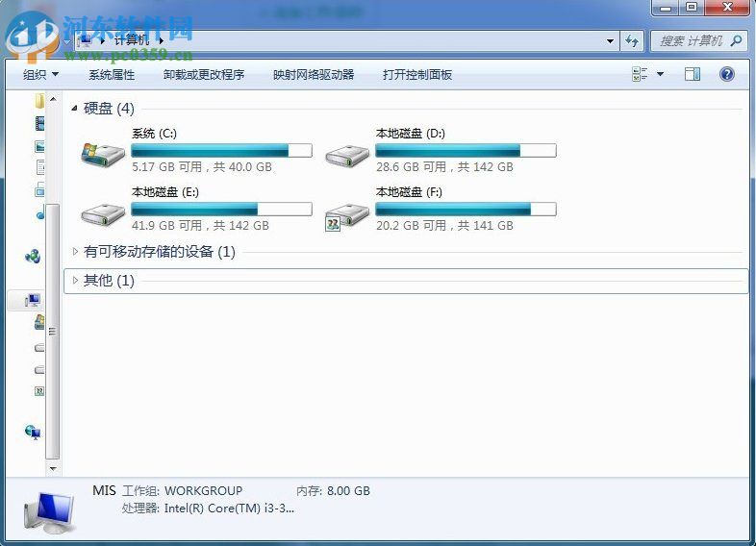Click navigation pane scroll down arrow
The height and width of the screenshot is (546, 756).
click(53, 467)
